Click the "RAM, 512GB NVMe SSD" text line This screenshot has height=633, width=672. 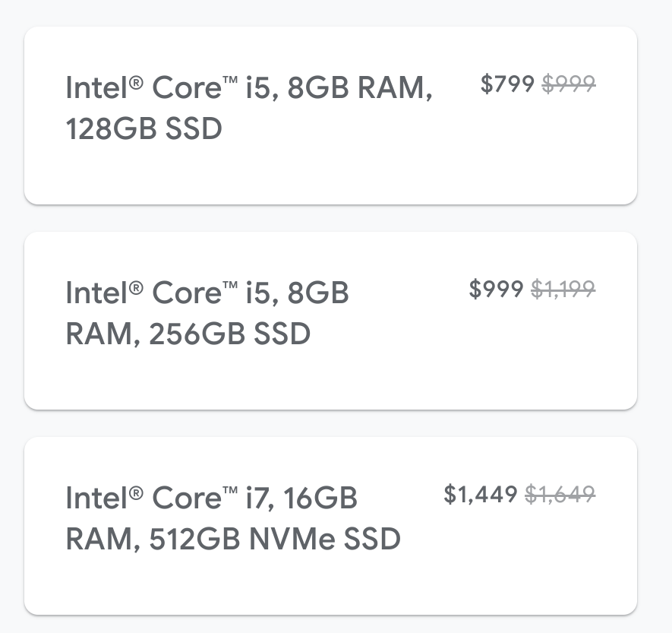(233, 539)
